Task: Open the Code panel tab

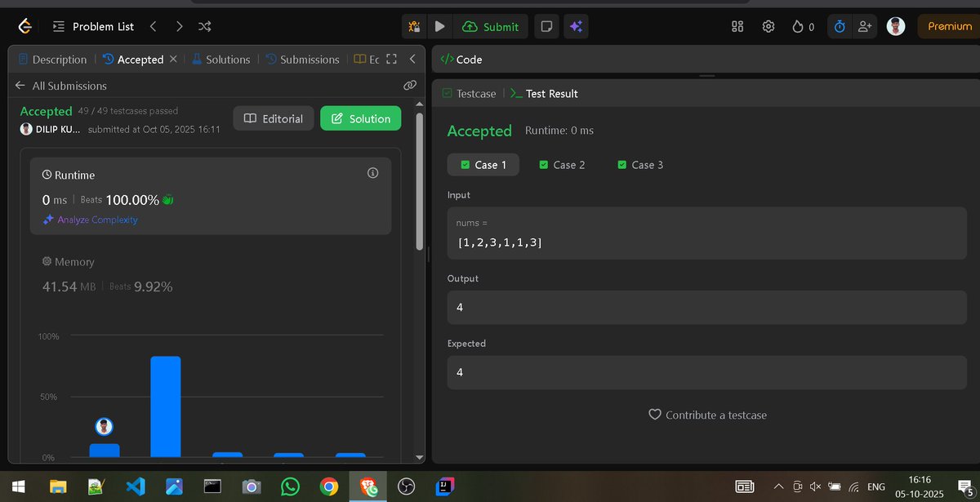Action: [x=461, y=60]
